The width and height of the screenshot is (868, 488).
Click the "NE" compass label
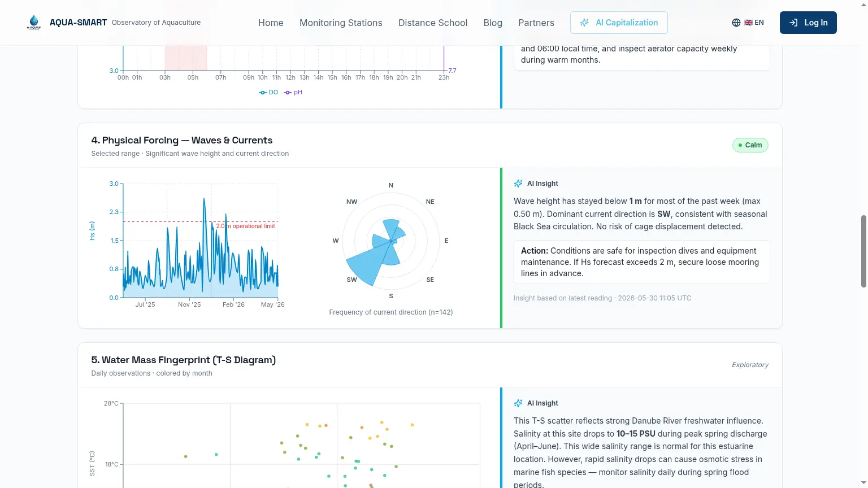pyautogui.click(x=430, y=202)
